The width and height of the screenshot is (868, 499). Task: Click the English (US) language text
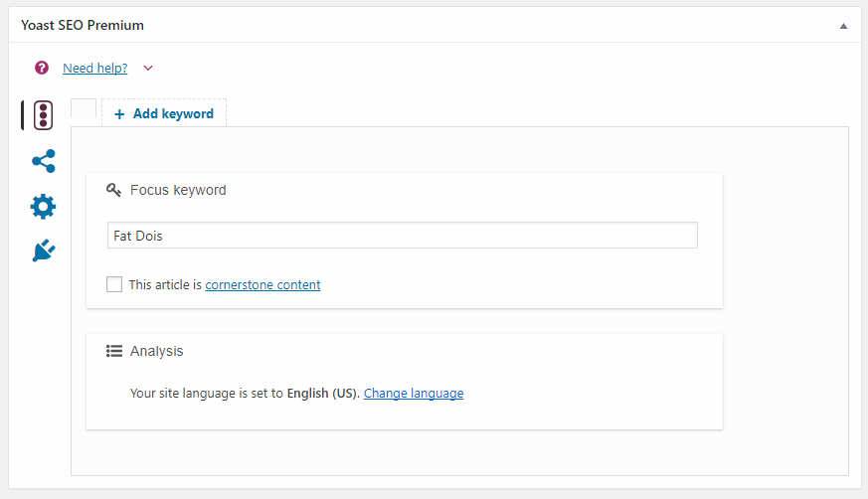322,393
